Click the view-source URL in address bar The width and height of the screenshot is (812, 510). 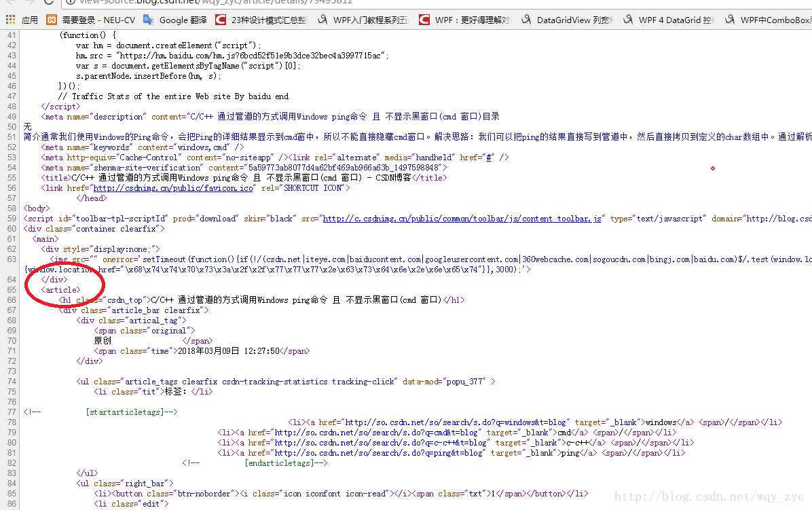[x=216, y=2]
